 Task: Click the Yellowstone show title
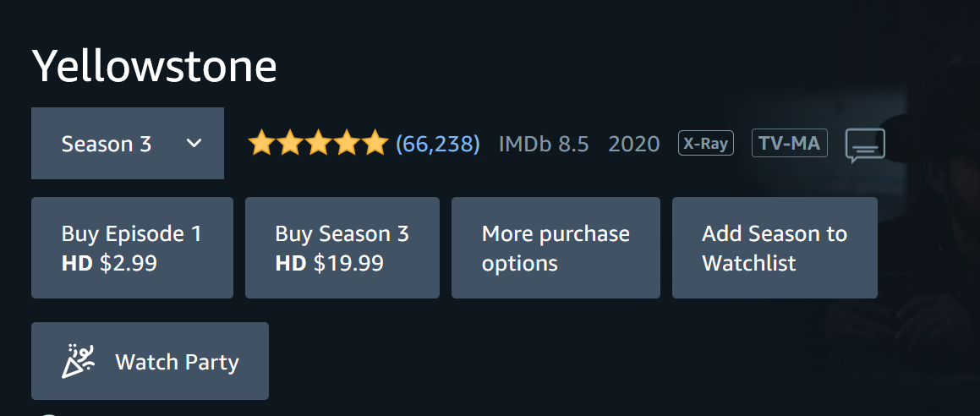[x=155, y=66]
